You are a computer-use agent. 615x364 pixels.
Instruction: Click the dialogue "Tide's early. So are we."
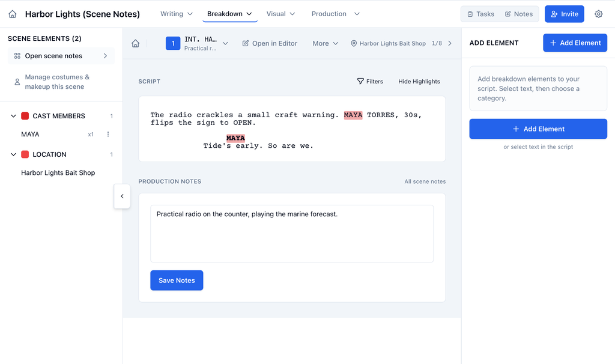click(258, 145)
